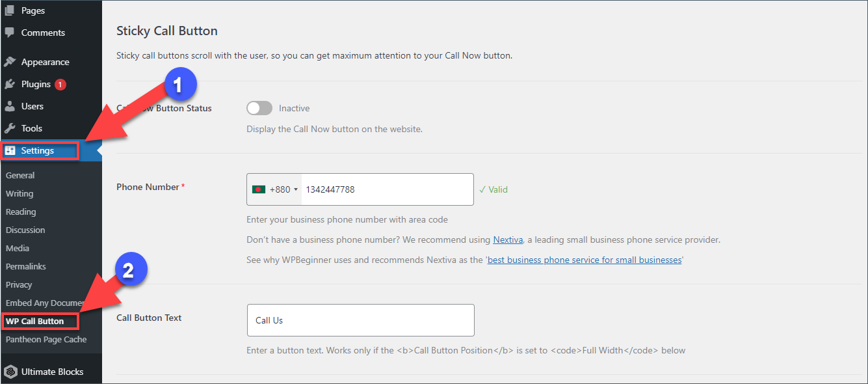Screen dimensions: 868x384
Task: Open the best business phone service link
Action: [x=584, y=260]
